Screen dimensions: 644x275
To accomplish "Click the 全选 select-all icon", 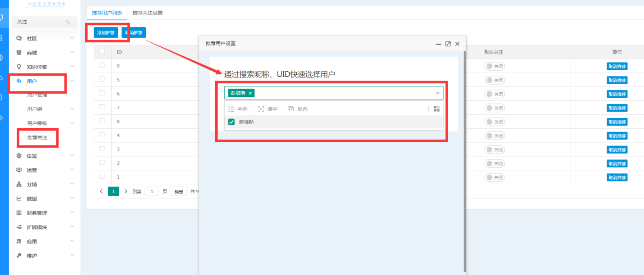I will point(231,109).
